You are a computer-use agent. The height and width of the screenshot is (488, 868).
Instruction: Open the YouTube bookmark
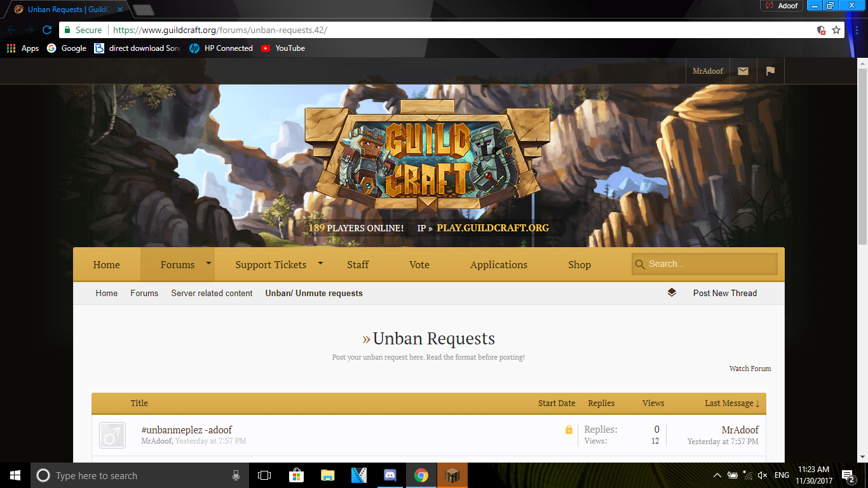click(283, 48)
